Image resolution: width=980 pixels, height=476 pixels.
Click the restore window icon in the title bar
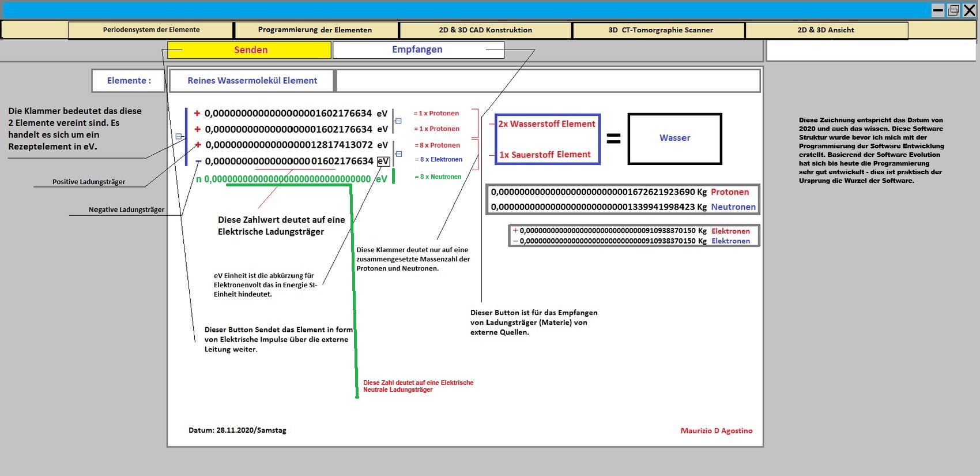pos(953,10)
